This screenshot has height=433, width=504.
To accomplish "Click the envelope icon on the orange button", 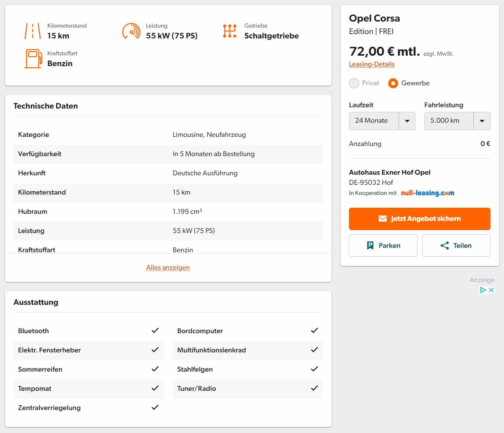I will [383, 219].
